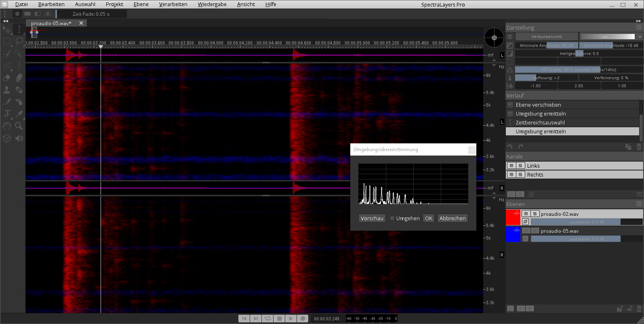Choose the hand pan tool

pos(7,126)
